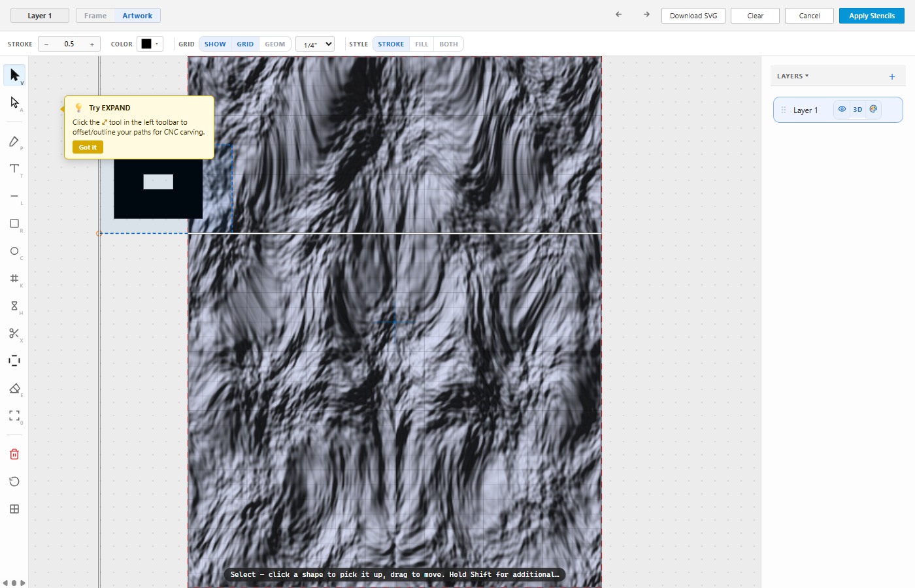The height and width of the screenshot is (588, 915).
Task: Delete selection with the red trash icon
Action: coord(14,454)
